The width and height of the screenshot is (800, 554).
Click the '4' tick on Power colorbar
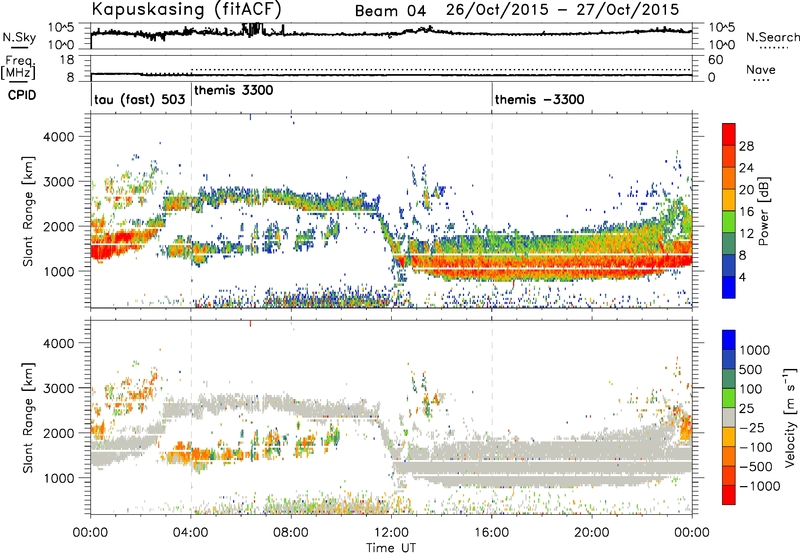(x=743, y=277)
